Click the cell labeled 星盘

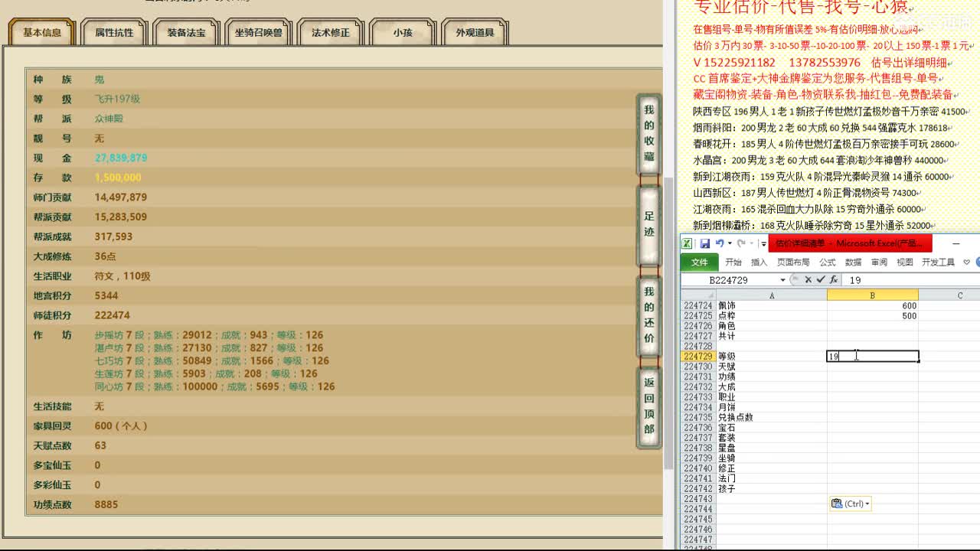click(x=771, y=448)
